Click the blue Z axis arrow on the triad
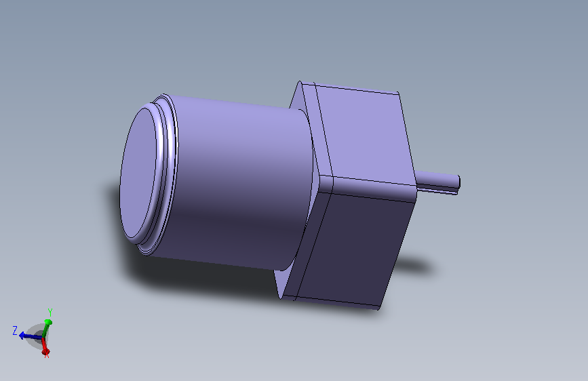 click(30, 336)
